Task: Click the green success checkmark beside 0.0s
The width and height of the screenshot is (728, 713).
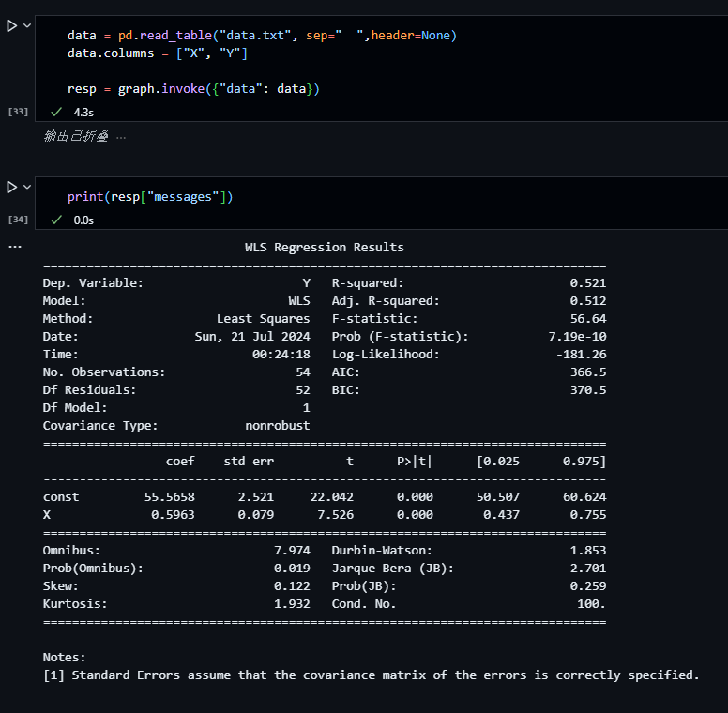Action: [x=56, y=220]
